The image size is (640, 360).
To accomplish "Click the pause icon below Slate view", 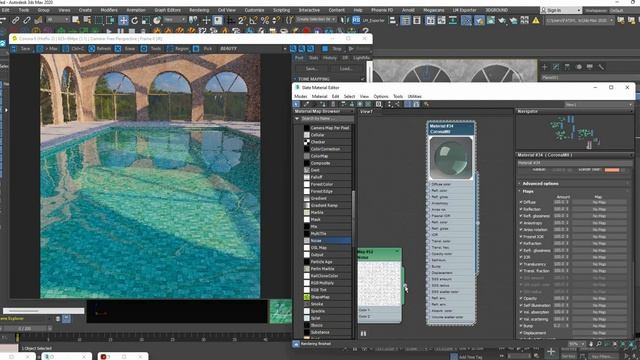I will 363,333.
